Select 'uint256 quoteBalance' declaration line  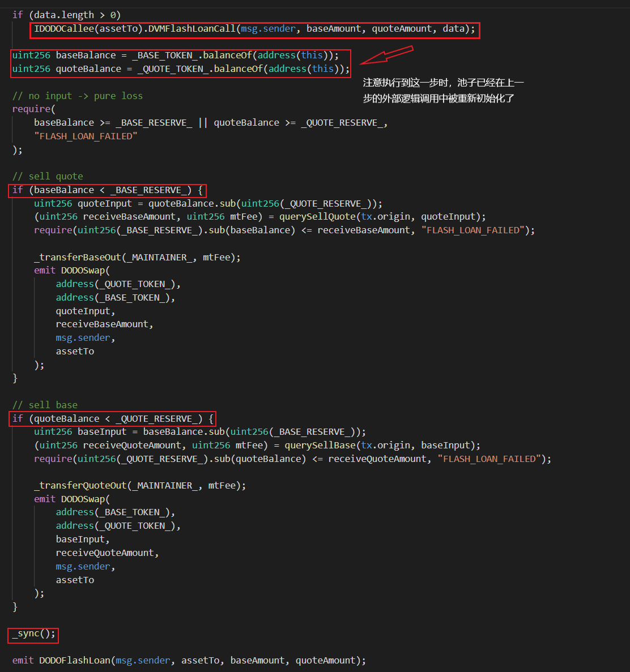pos(181,69)
